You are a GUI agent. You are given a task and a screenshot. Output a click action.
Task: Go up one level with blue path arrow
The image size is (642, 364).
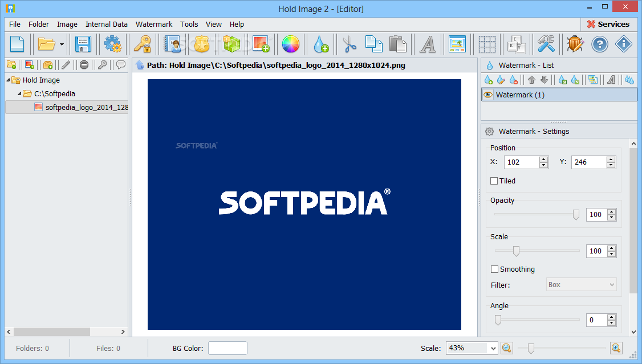pyautogui.click(x=140, y=65)
